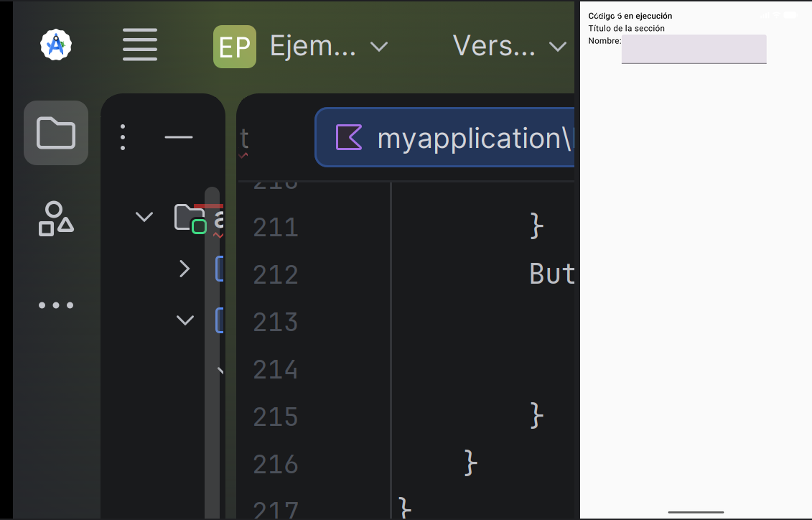Click the green EP project badge

[235, 47]
